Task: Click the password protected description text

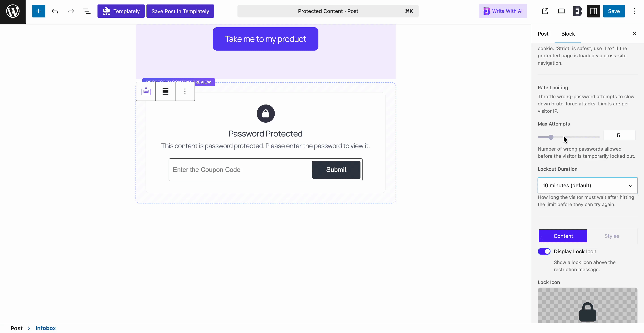Action: [x=265, y=146]
